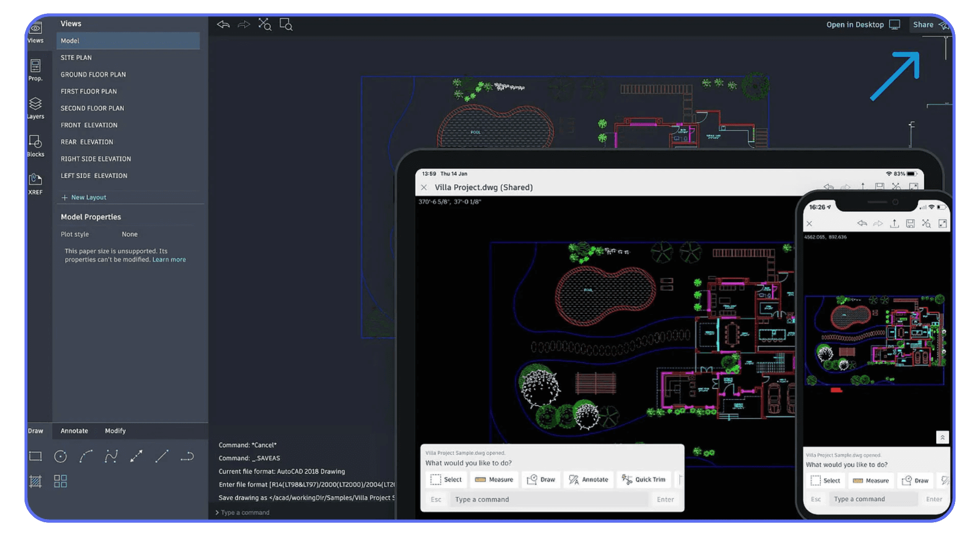Select the Circle tool
980x535 pixels.
(60, 456)
